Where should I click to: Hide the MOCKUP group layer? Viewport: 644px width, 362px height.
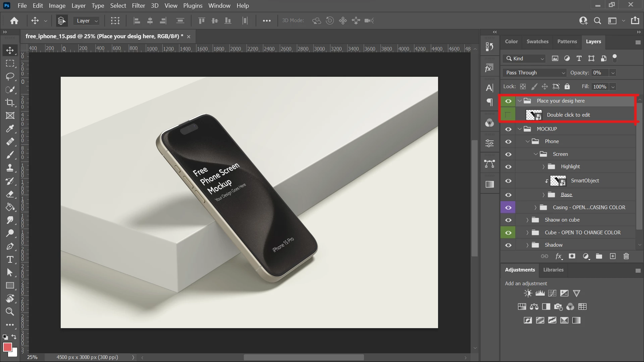pos(508,129)
